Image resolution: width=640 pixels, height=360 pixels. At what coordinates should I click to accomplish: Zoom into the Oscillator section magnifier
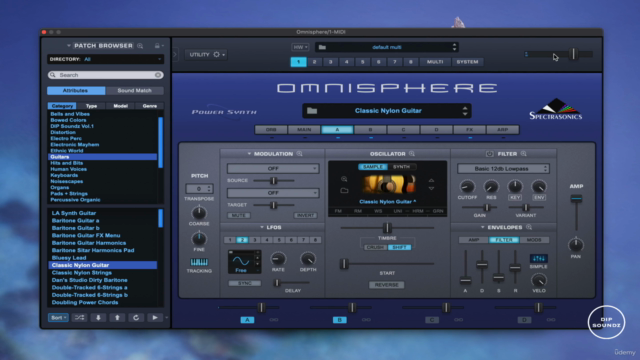[x=412, y=154]
